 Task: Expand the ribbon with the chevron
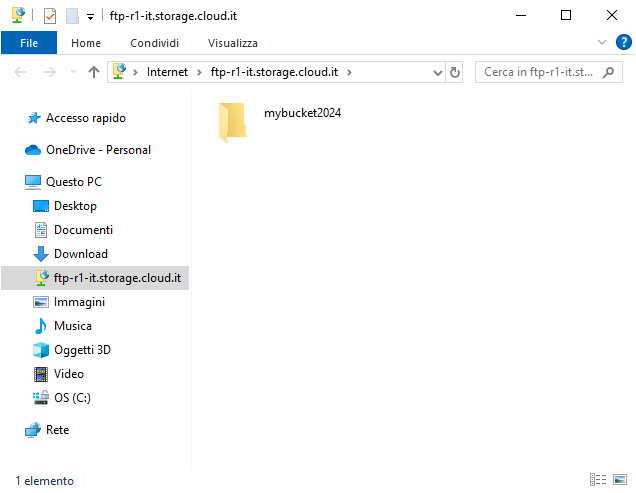(602, 42)
